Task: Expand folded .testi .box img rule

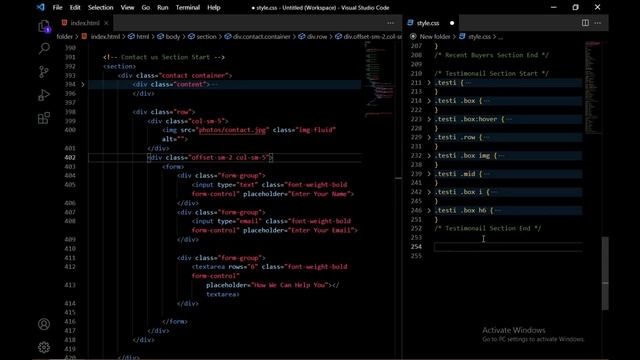Action: [x=429, y=156]
